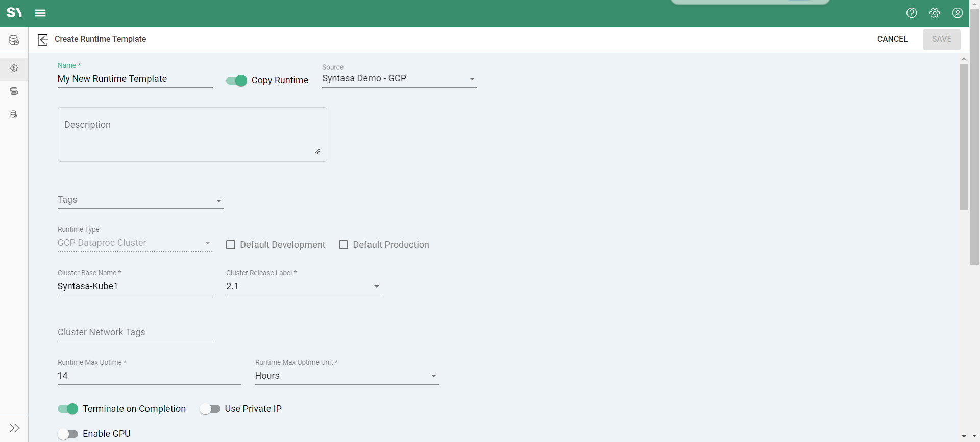
Task: Open the help question mark icon
Action: 912,13
